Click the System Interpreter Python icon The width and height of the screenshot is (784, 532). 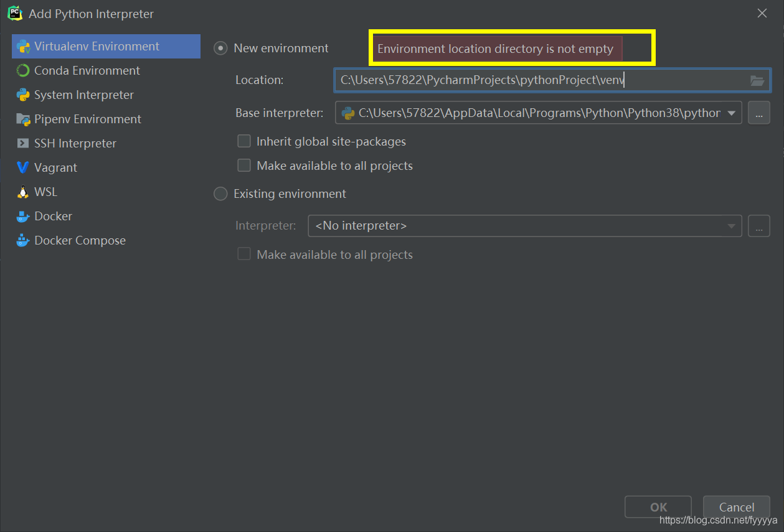click(23, 95)
